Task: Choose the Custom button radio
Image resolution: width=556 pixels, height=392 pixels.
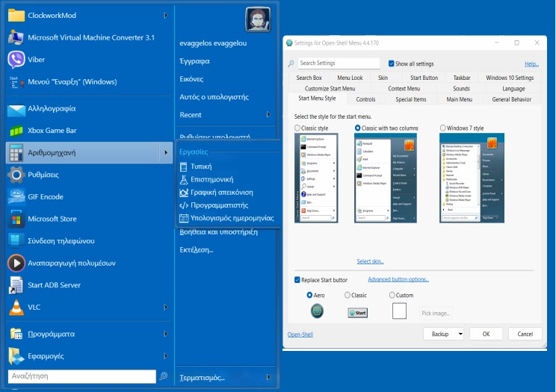Action: 392,295
